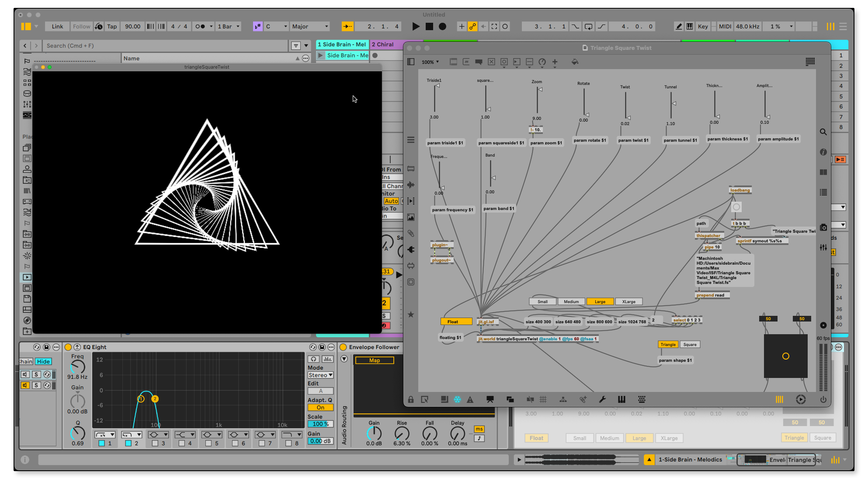This screenshot has height=479, width=868.
Task: Lock the Max patcher with the lock icon
Action: click(410, 399)
